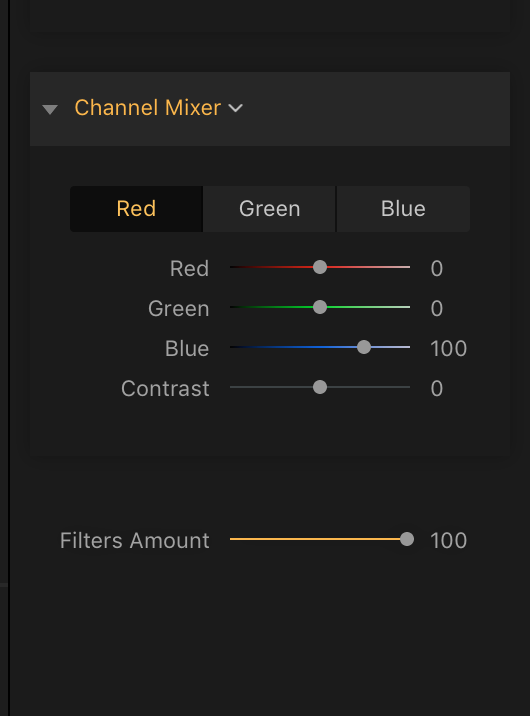Select the Red slider value field
The width and height of the screenshot is (530, 716).
pyautogui.click(x=437, y=268)
